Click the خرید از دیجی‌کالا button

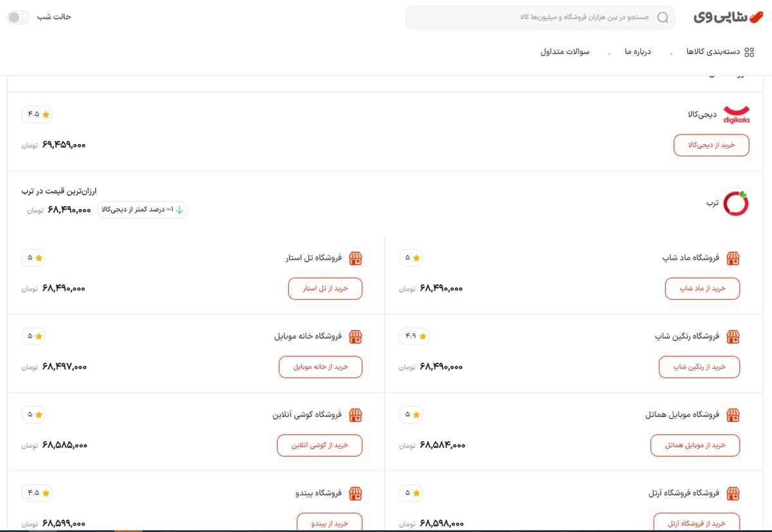pyautogui.click(x=712, y=145)
